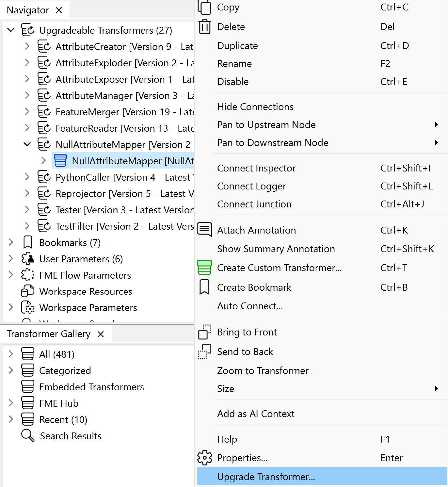The image size is (448, 487).
Task: Expand the Recent (10) gallery node
Action: pyautogui.click(x=11, y=419)
